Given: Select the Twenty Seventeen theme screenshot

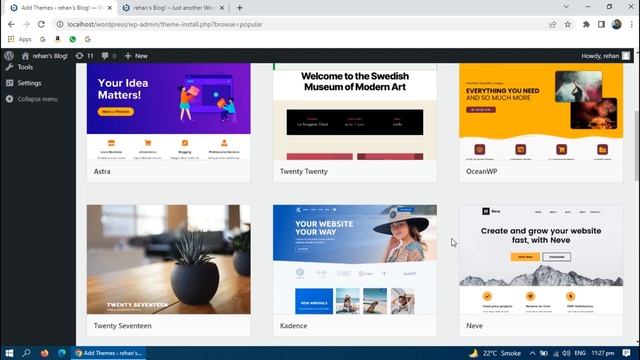Looking at the screenshot, I should (169, 260).
